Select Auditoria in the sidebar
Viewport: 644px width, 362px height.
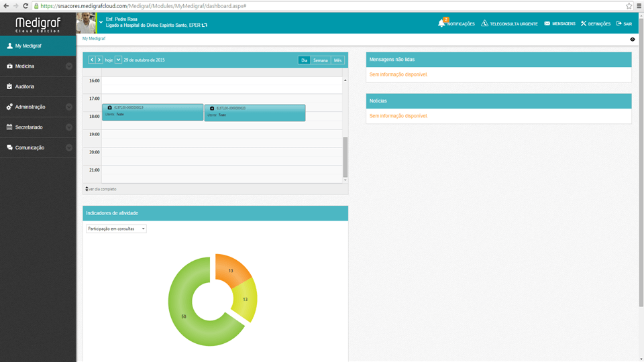tap(25, 86)
